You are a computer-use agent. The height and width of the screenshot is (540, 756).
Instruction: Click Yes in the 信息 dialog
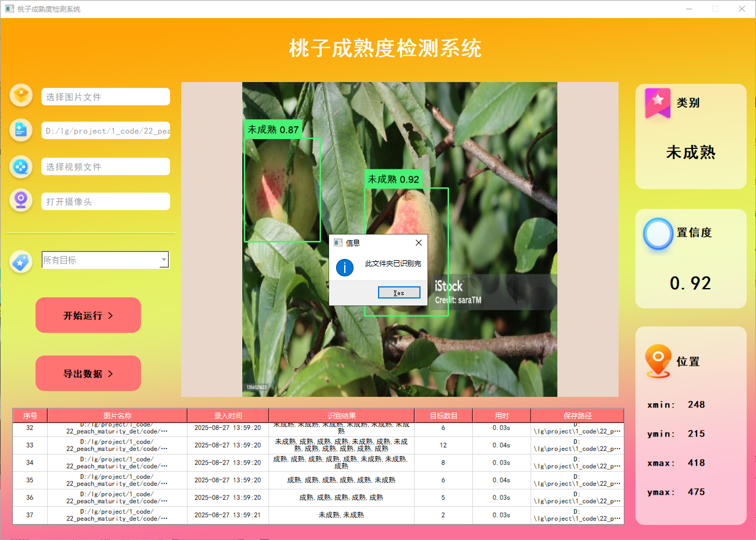(x=399, y=293)
